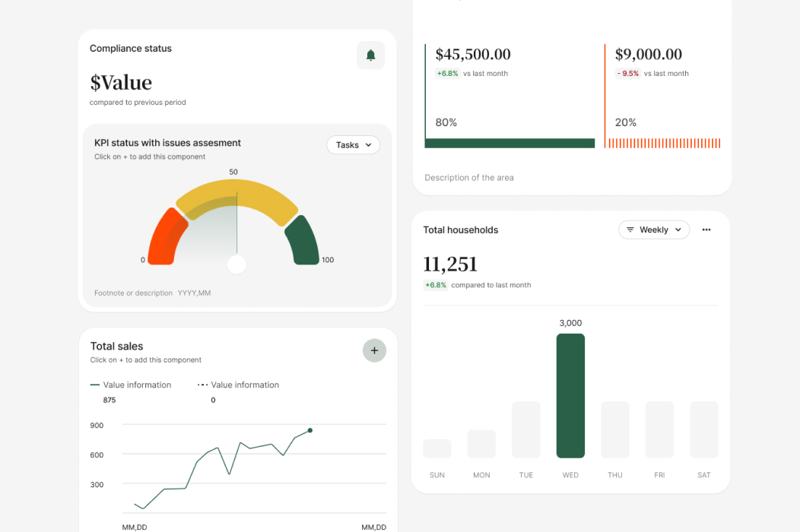Click the $Value heading
This screenshot has width=800, height=532.
point(121,83)
